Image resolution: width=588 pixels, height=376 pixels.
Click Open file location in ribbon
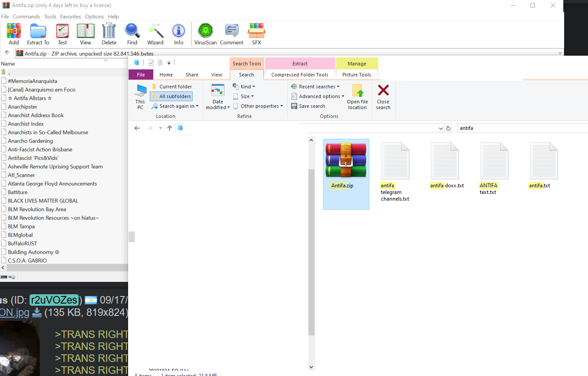357,97
